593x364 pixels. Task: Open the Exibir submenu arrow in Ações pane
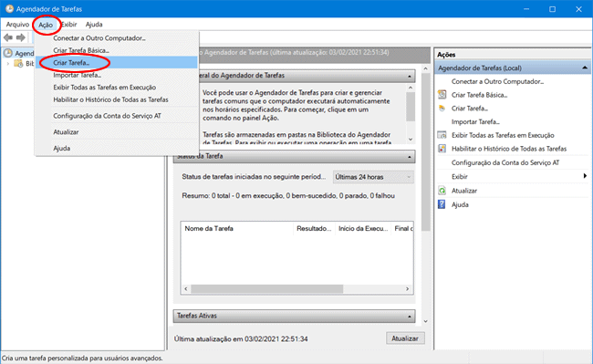click(x=585, y=176)
